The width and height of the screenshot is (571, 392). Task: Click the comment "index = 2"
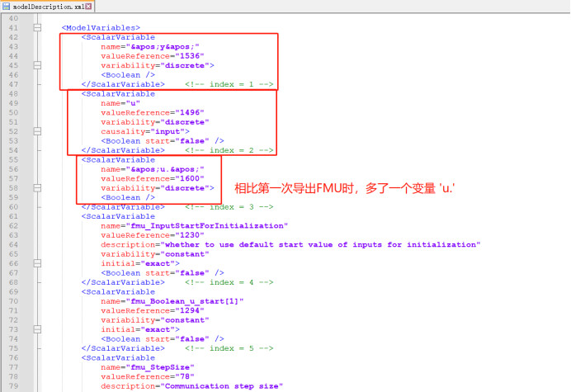point(229,150)
